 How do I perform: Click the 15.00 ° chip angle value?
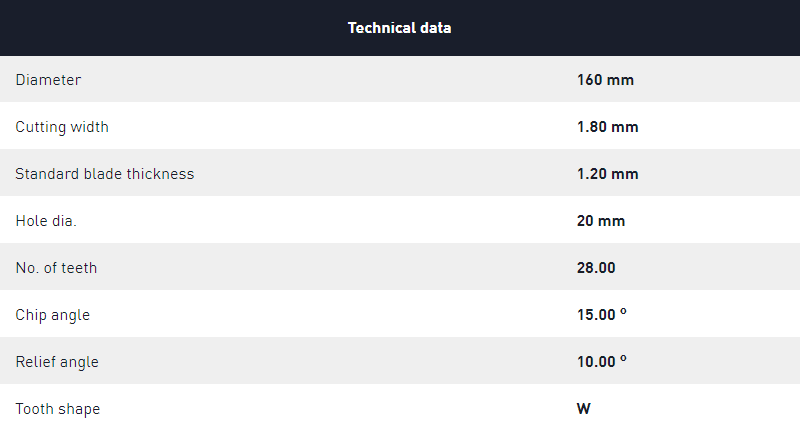click(x=602, y=314)
